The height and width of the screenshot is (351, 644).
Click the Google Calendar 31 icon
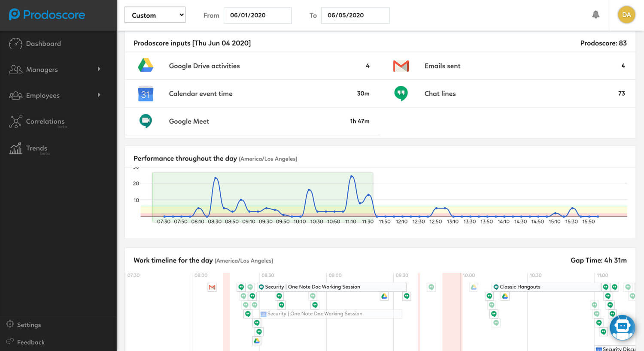(146, 94)
